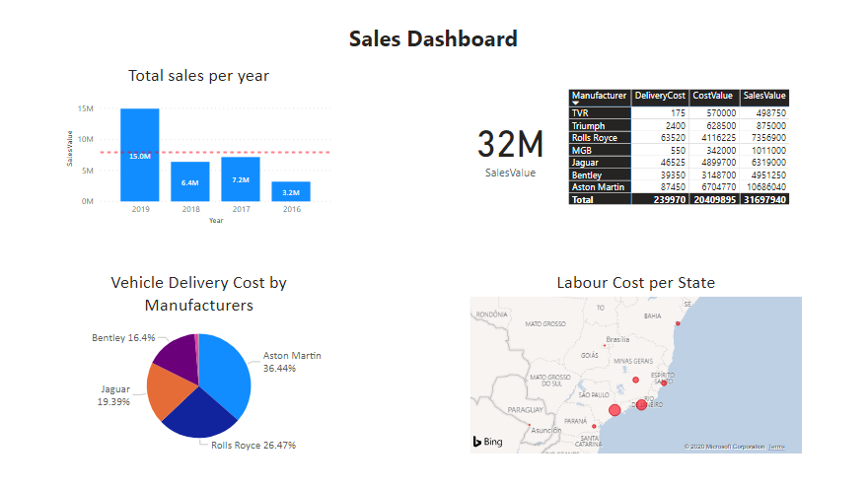Click the Vehicle Delivery Cost chart title
The height and width of the screenshot is (488, 868).
pyautogui.click(x=198, y=294)
